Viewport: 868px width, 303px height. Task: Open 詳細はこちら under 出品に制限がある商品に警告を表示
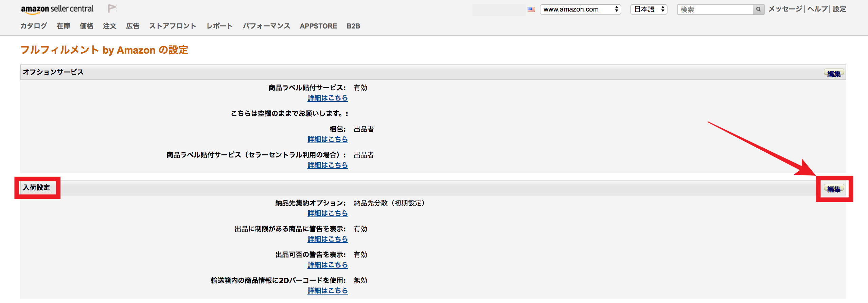click(x=328, y=239)
